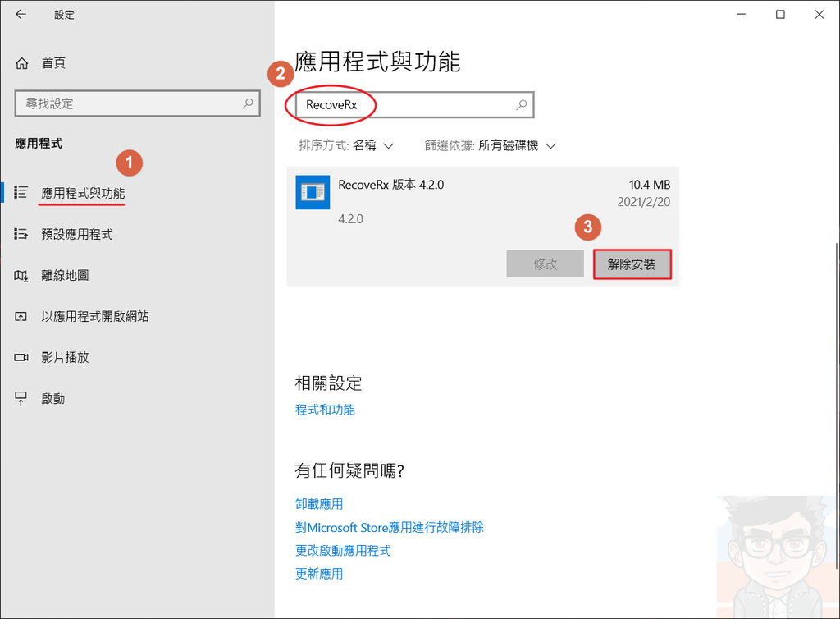Viewport: 840px width, 619px height.
Task: Click the magnifier icon in 尋找設定 box
Action: coord(248,103)
